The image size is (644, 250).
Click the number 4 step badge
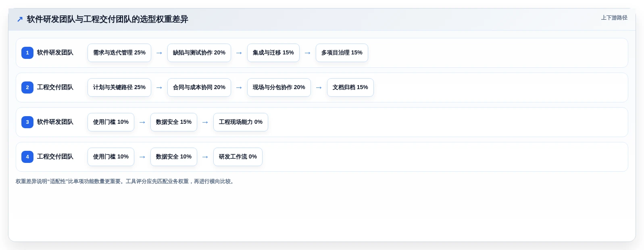coord(27,157)
